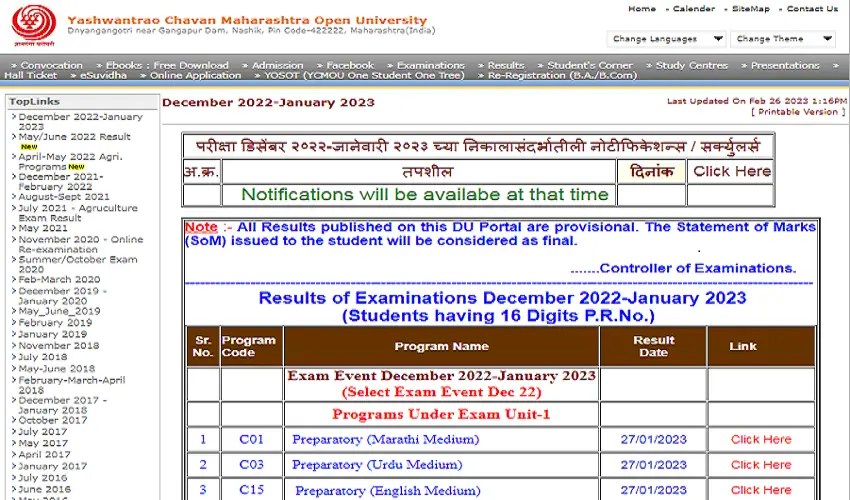Viewport: 850px width, 500px height.
Task: Open the Printable Version link
Action: coord(797,112)
